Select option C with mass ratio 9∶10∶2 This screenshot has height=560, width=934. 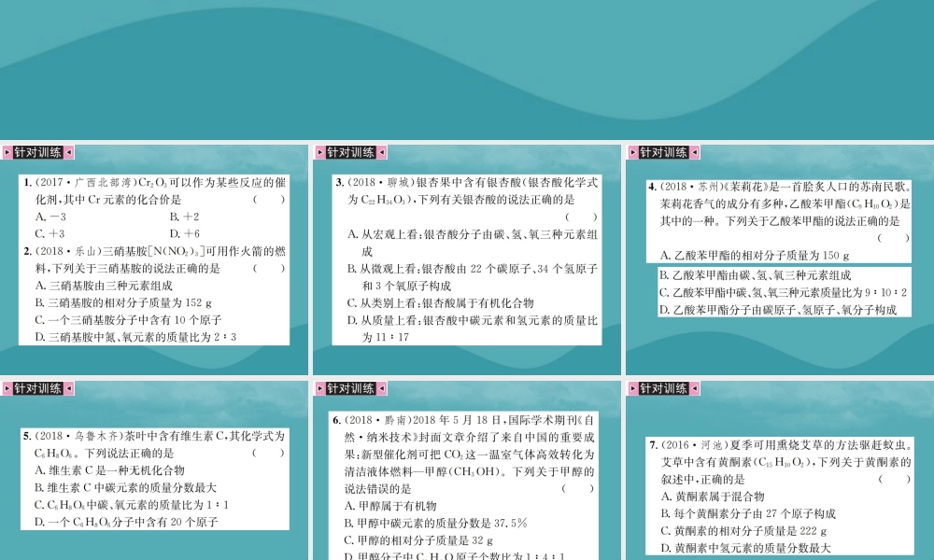[784, 293]
